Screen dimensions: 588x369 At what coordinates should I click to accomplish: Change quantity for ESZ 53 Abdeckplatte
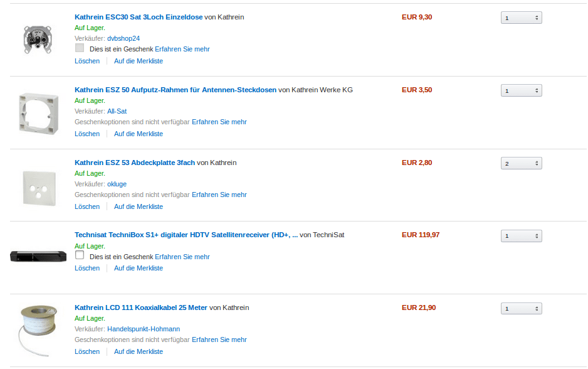click(x=521, y=164)
